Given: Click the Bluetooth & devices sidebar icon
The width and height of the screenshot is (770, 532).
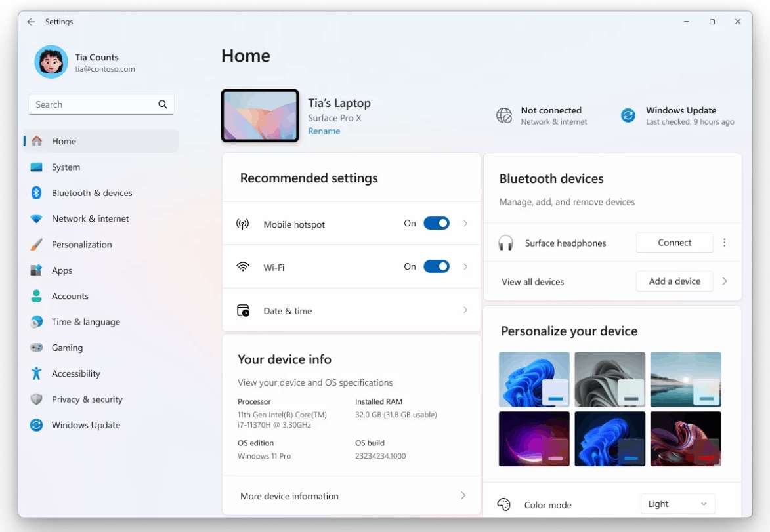Looking at the screenshot, I should (x=37, y=193).
